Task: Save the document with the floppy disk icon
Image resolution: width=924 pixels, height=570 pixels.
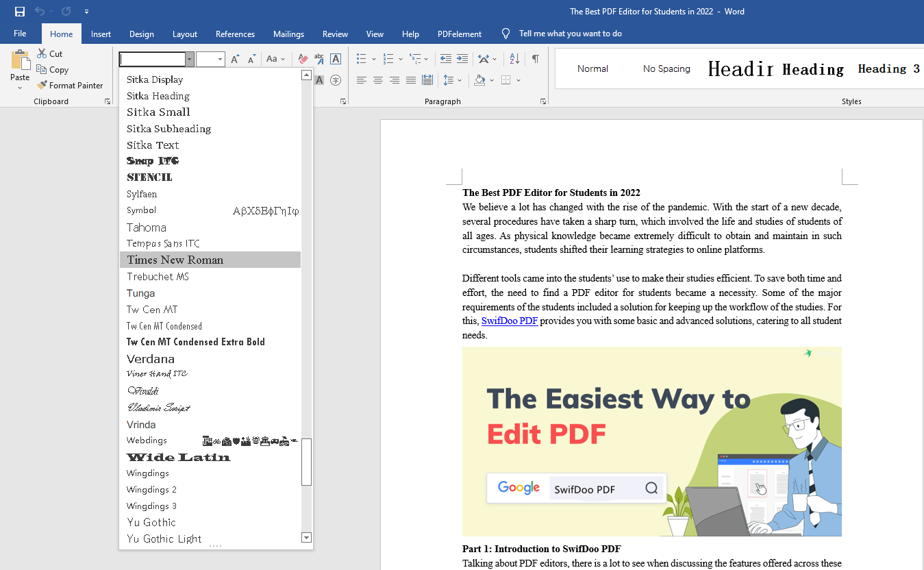Action: click(x=19, y=12)
